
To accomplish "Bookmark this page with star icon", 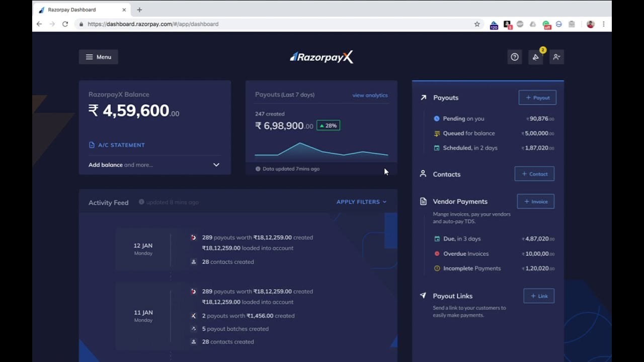I will 477,24.
